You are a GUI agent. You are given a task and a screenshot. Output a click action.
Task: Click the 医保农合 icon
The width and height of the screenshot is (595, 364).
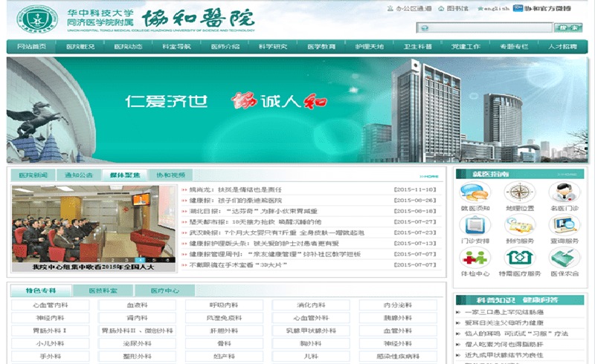tap(565, 259)
